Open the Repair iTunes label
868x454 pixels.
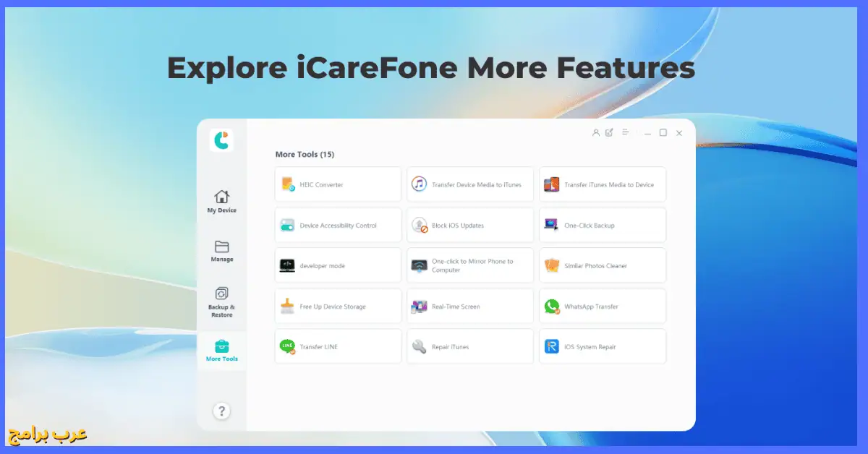[450, 347]
